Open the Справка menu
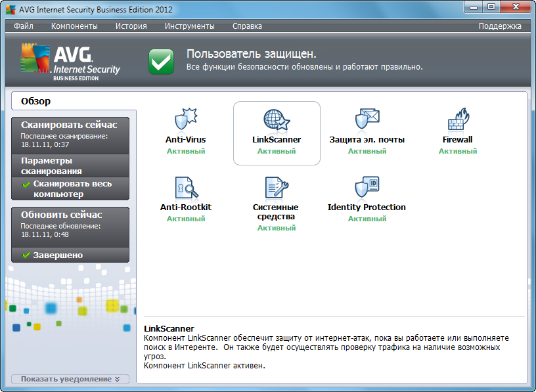Viewport: 536px width, 392px height. point(247,26)
